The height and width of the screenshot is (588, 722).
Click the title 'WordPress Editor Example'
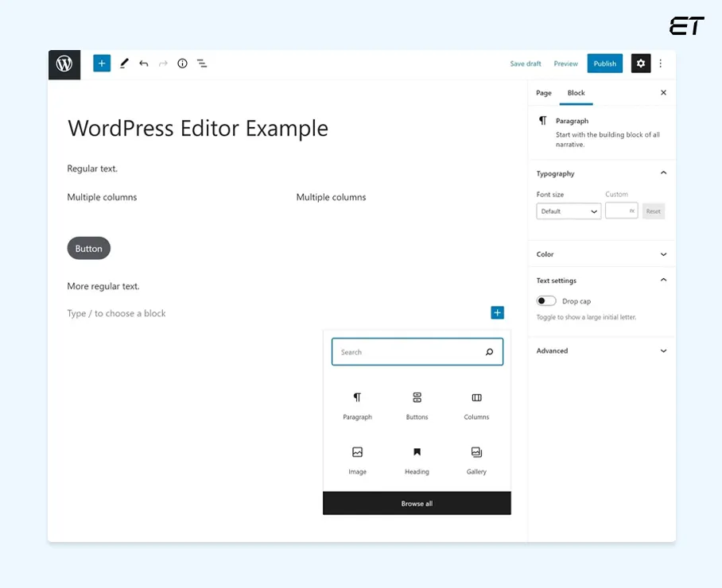[x=198, y=129]
